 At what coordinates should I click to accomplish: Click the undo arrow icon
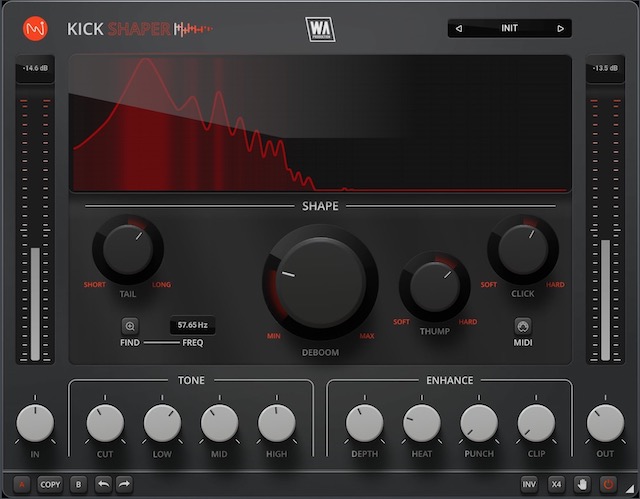[x=103, y=484]
